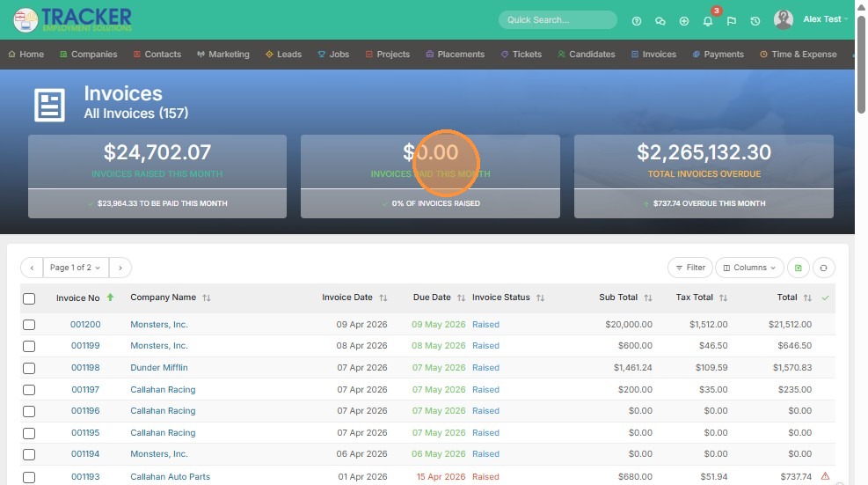Open the recent history clock icon
This screenshot has height=485, width=868.
point(755,21)
